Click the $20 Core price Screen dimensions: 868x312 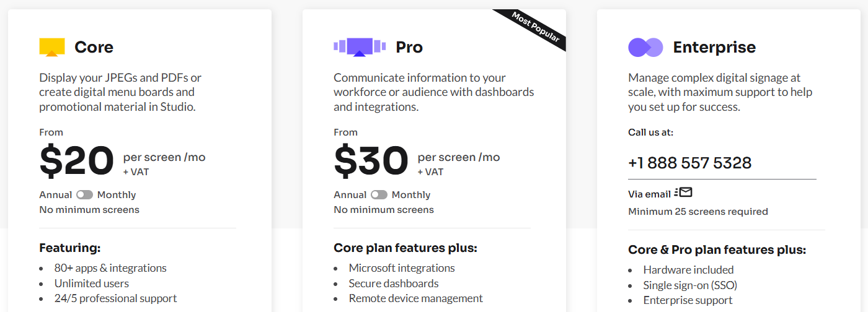click(x=77, y=162)
